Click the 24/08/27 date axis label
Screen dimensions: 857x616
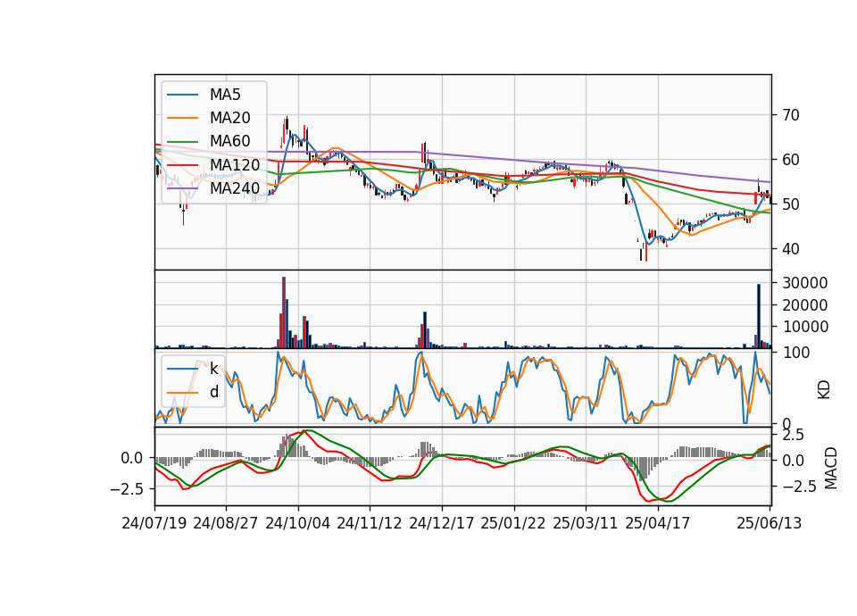226,523
